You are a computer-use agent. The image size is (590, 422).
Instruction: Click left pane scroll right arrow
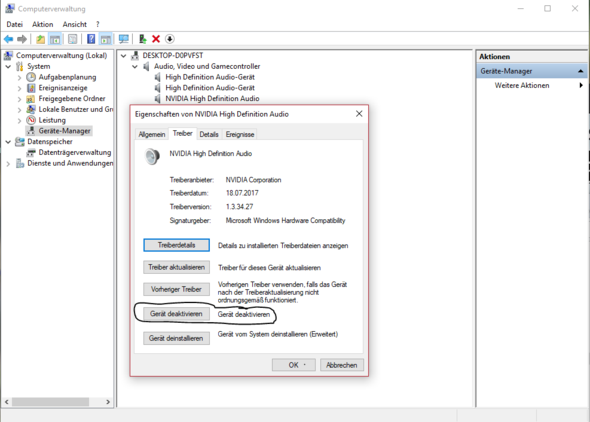[x=108, y=402]
